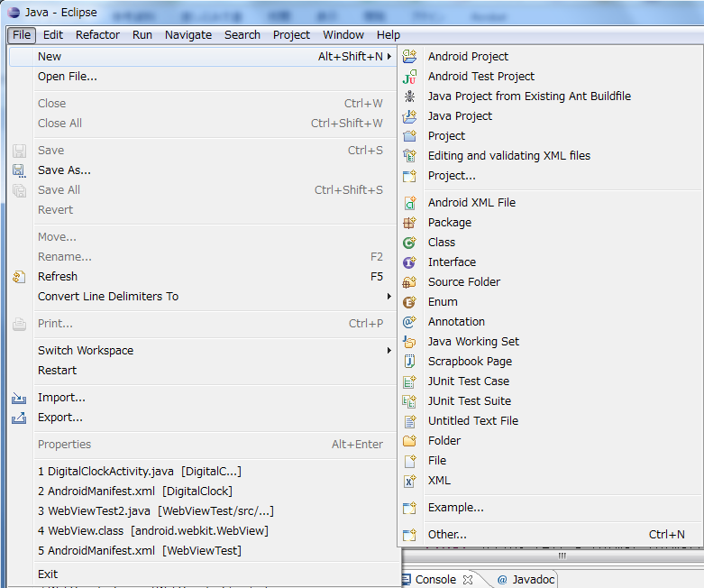This screenshot has height=588, width=704.
Task: Select Save As... menu entry
Action: (x=202, y=170)
